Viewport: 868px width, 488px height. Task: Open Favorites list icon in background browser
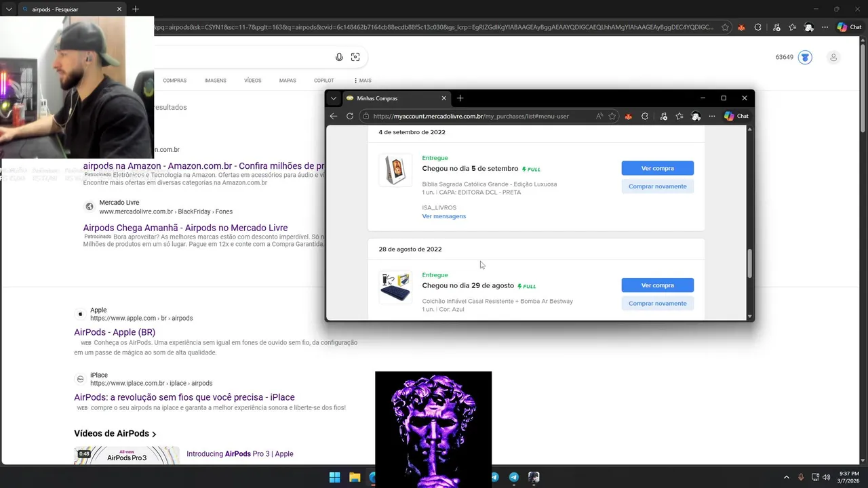pos(792,27)
